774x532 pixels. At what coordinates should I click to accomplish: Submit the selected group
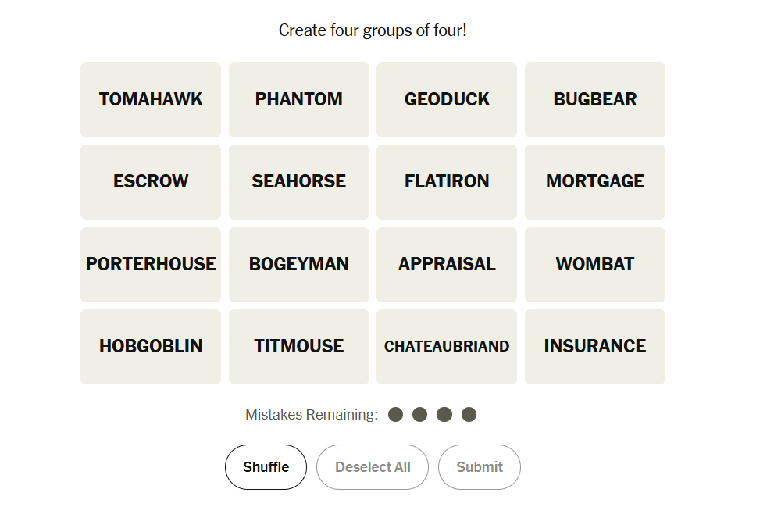click(x=480, y=467)
